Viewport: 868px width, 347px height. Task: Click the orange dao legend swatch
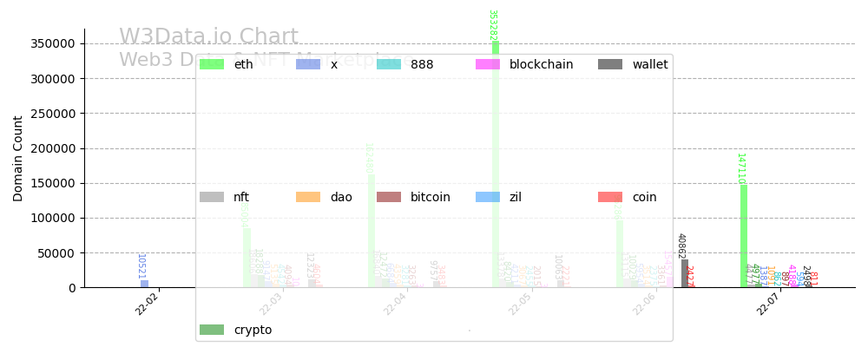pos(308,197)
